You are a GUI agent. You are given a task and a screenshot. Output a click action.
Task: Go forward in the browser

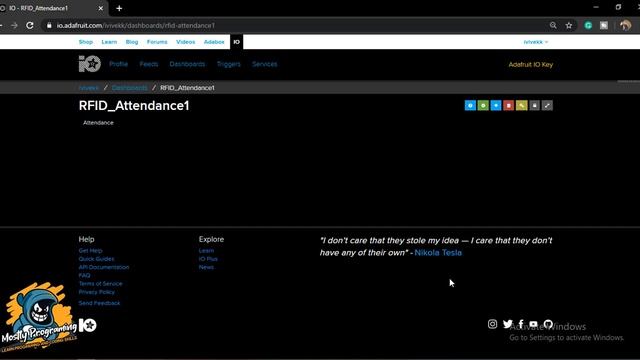[14, 25]
